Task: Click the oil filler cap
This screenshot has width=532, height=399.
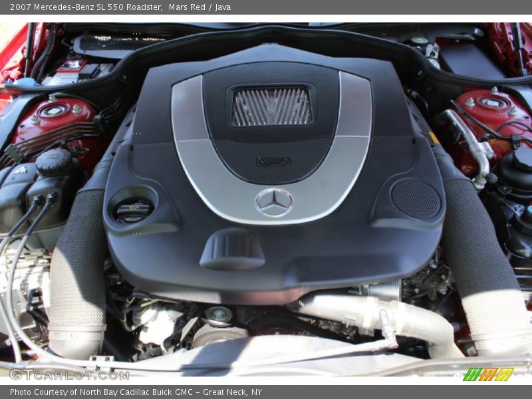Action: coord(134,210)
